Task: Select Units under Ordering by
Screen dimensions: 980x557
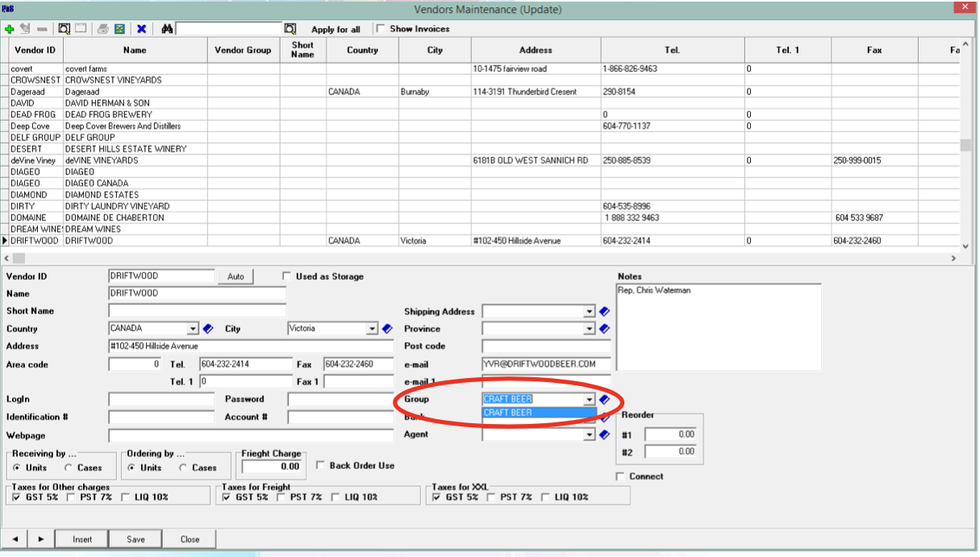Action: [132, 468]
